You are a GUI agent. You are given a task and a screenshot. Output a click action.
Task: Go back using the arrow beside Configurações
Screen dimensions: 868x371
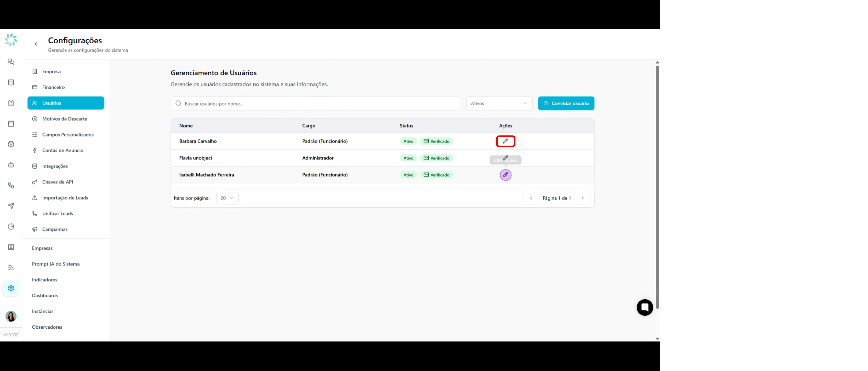coord(36,44)
